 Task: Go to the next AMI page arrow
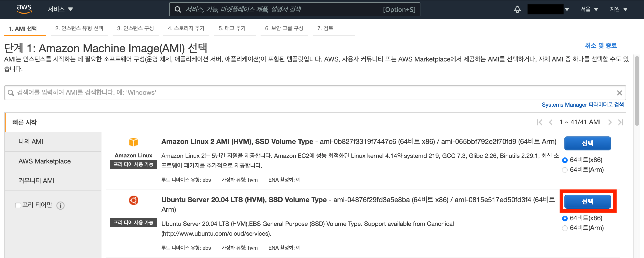(x=610, y=122)
